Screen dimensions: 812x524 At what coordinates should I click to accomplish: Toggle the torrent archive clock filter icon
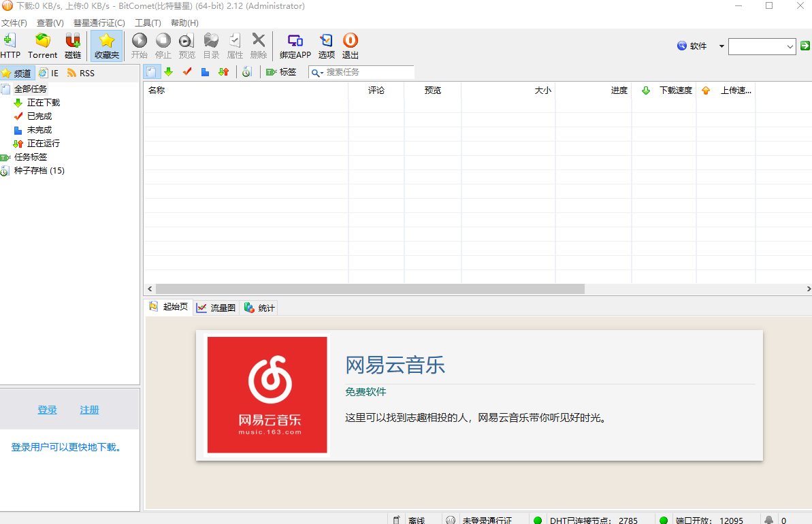[x=247, y=72]
